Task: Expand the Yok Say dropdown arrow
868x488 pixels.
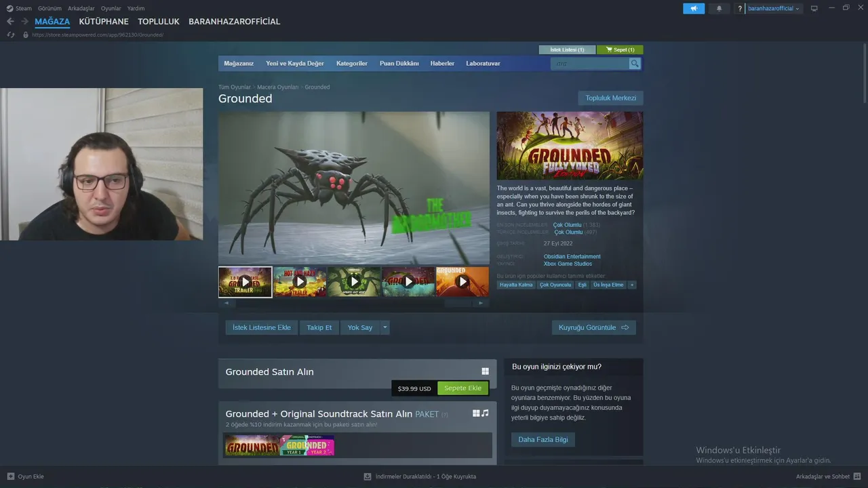Action: [x=385, y=327]
